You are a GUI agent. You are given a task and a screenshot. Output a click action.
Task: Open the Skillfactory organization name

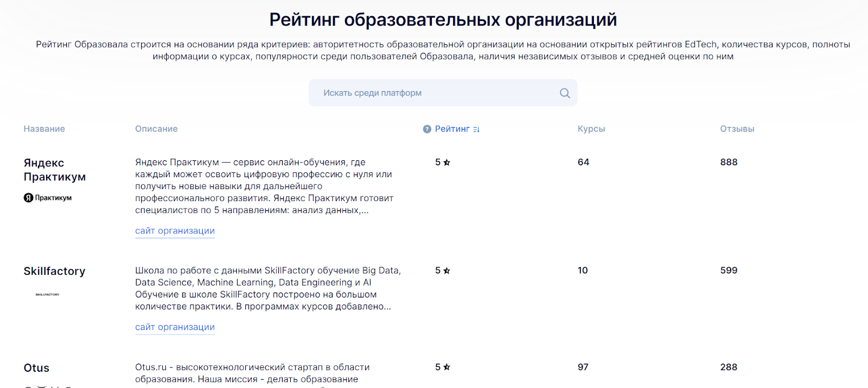tap(54, 271)
